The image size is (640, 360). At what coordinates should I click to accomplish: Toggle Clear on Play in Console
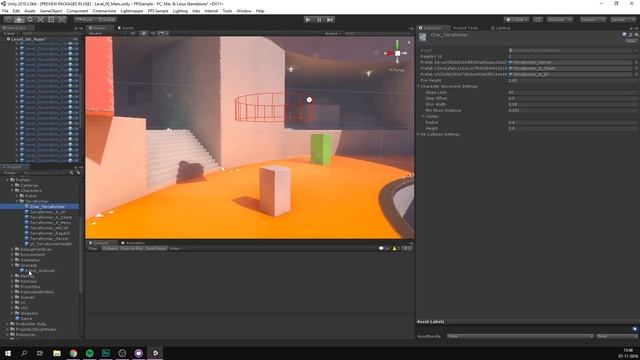[x=132, y=248]
